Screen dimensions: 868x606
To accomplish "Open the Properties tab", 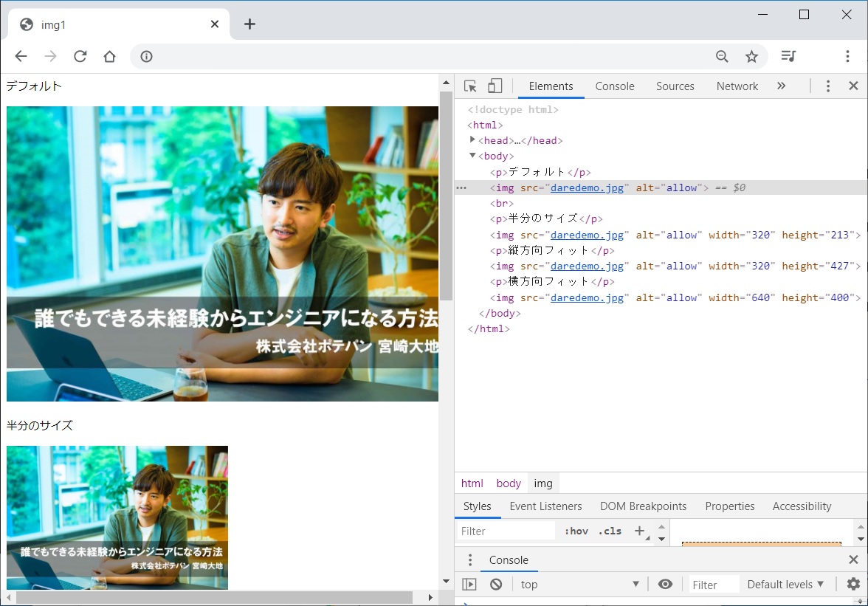I will click(729, 506).
